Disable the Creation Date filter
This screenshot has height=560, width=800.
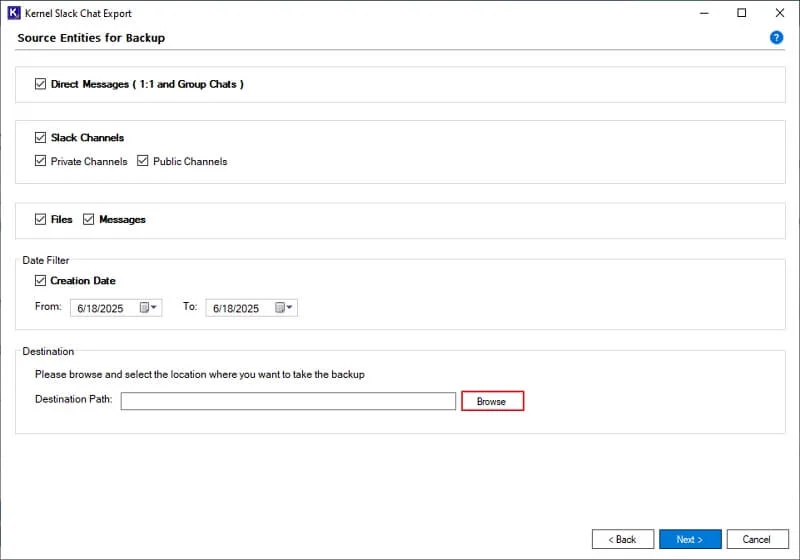click(x=40, y=281)
